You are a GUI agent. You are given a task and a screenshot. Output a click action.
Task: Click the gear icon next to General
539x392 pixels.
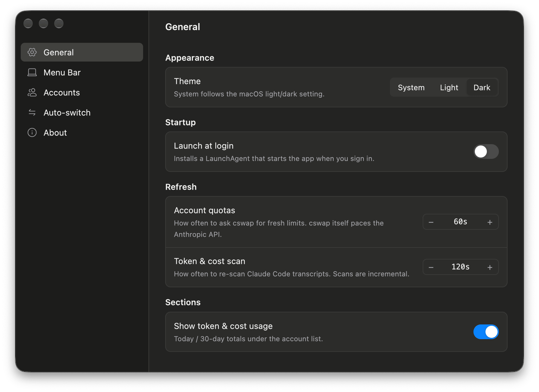click(x=32, y=52)
